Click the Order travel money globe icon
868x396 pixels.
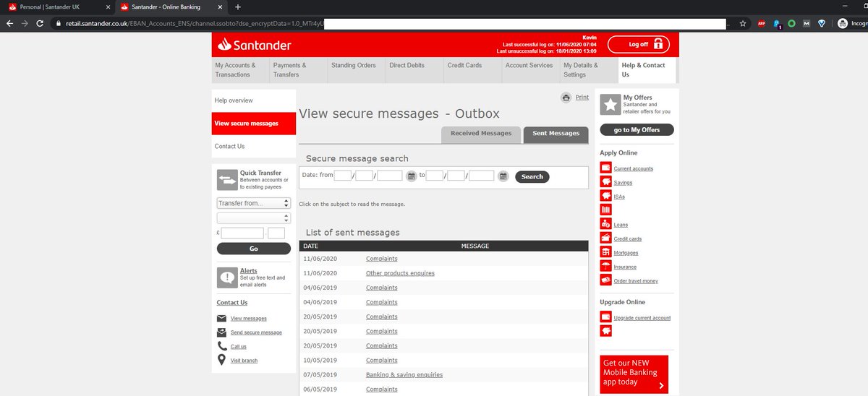(x=605, y=280)
